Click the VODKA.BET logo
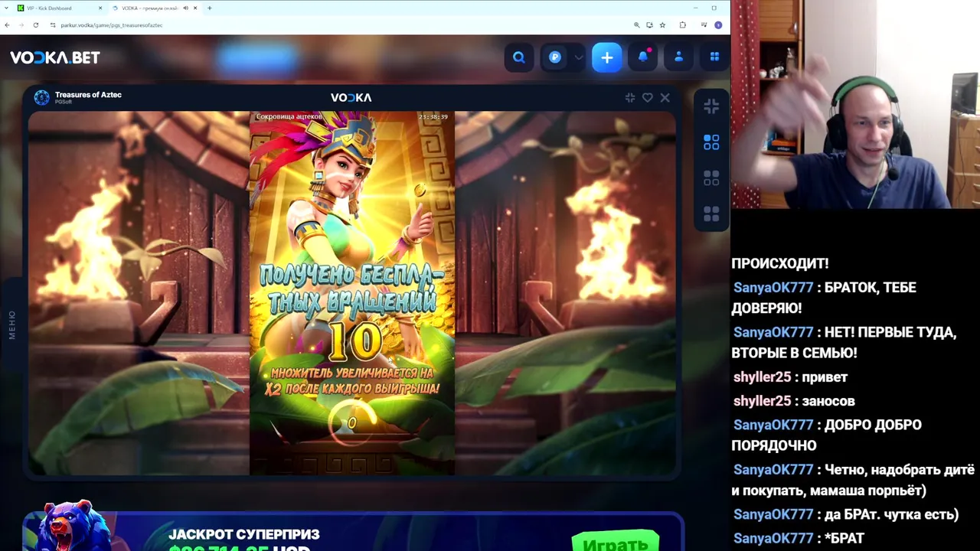980x551 pixels. [55, 57]
